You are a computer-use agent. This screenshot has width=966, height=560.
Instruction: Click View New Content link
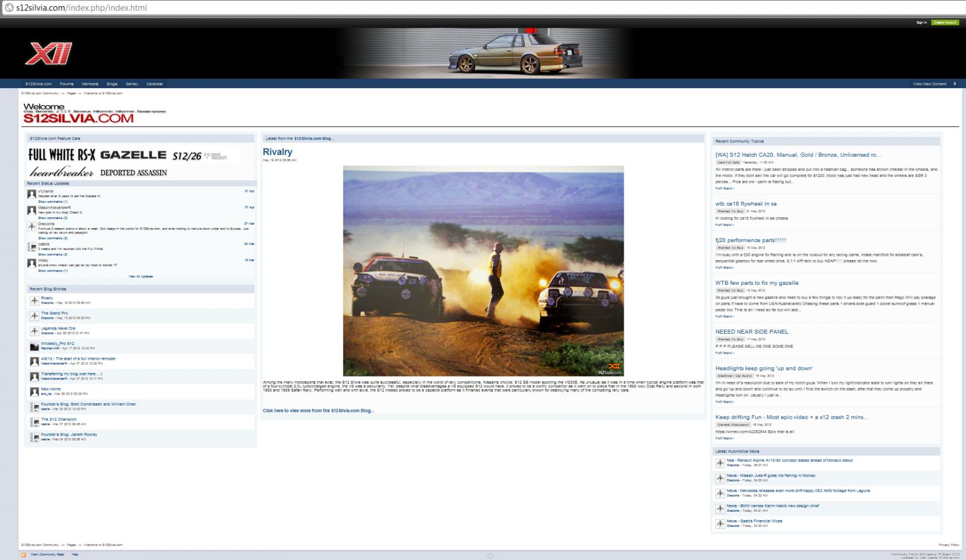tap(930, 84)
